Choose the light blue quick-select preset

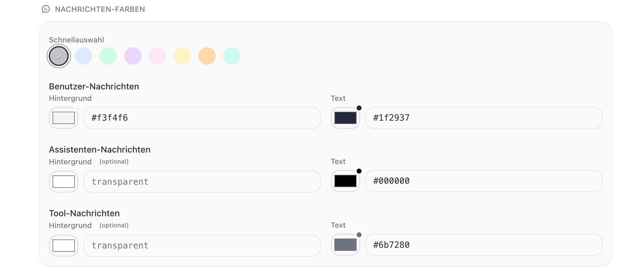[x=83, y=56]
